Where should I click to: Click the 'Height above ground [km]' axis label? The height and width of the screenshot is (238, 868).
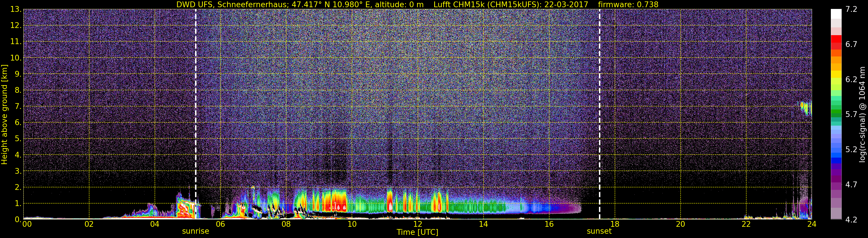click(4, 114)
